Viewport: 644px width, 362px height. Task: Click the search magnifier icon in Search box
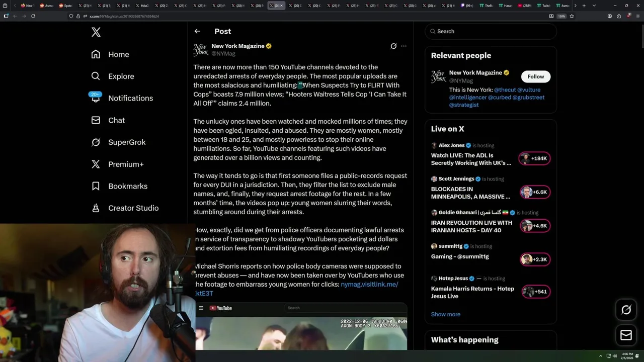pyautogui.click(x=433, y=31)
